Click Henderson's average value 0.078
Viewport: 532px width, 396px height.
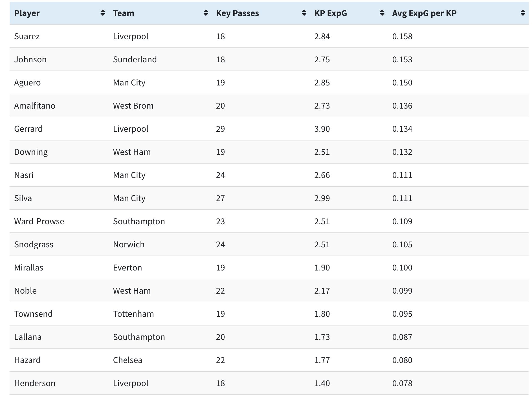402,383
